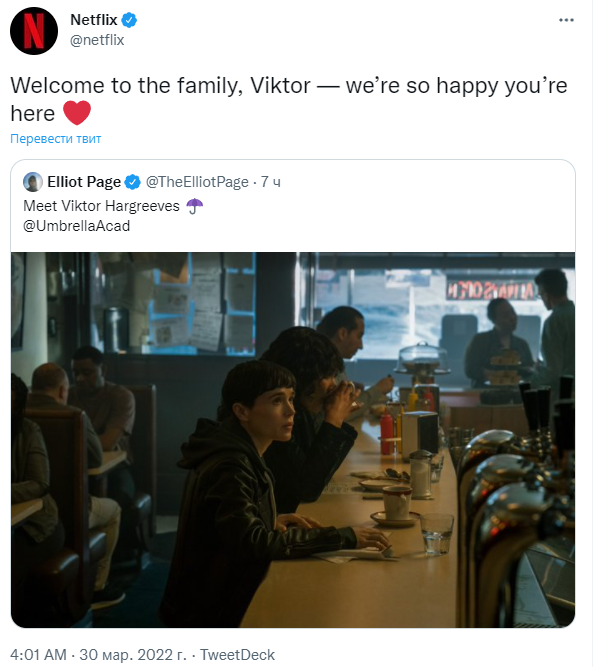Screen dimensions: 602x667
Task: Click the tweet date '30 мар. 2022 г.'
Action: point(133,654)
